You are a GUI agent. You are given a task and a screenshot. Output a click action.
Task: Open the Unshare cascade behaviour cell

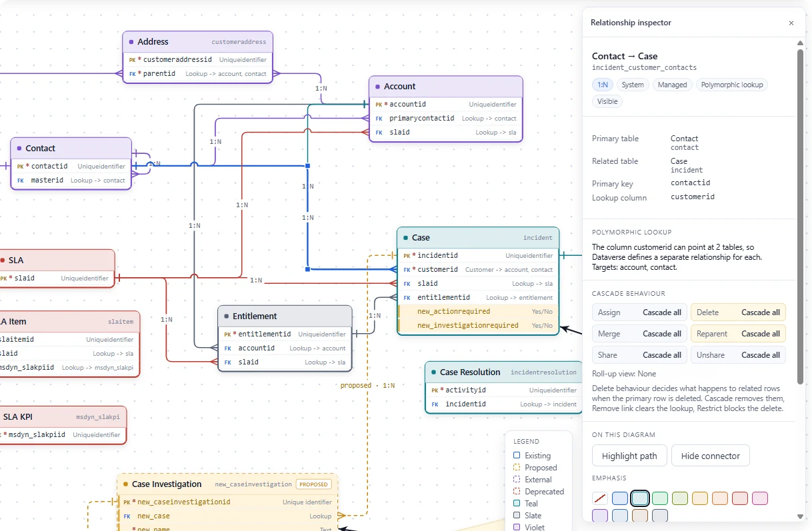point(738,355)
